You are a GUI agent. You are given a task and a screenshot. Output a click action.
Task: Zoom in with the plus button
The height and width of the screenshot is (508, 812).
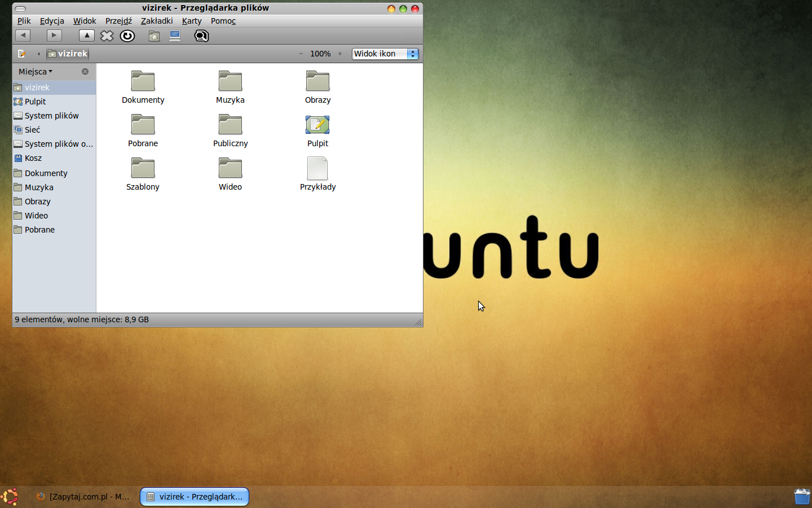340,54
